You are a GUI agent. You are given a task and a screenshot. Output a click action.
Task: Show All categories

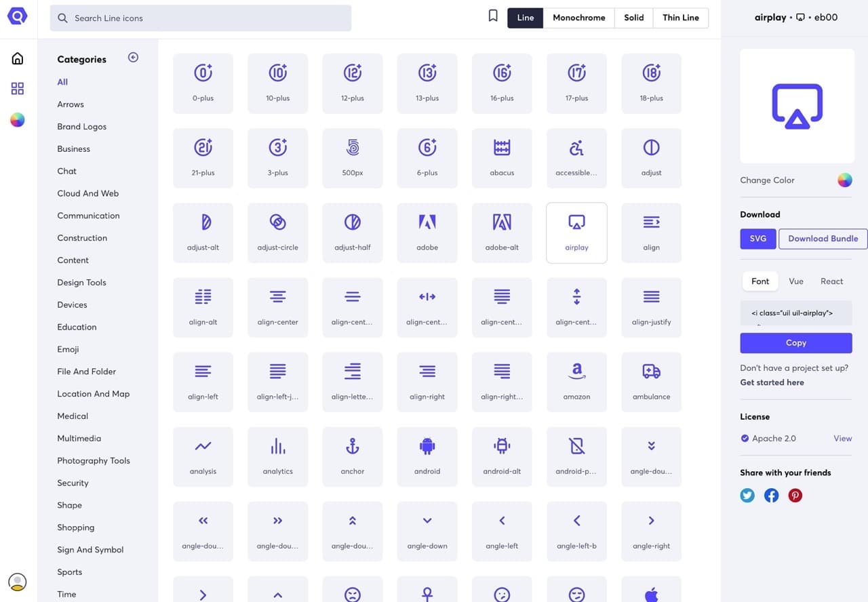click(62, 82)
